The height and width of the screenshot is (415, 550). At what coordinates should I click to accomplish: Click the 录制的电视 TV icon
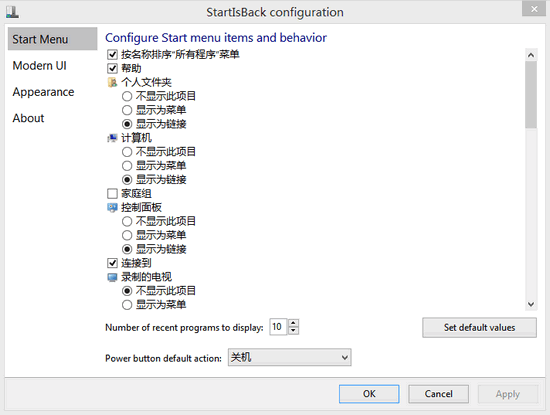(x=112, y=277)
